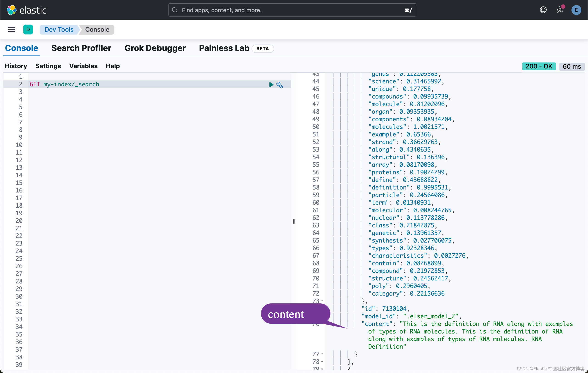Screen dimensions: 588x373
Task: Open help with the life preserver icon
Action: (543, 10)
